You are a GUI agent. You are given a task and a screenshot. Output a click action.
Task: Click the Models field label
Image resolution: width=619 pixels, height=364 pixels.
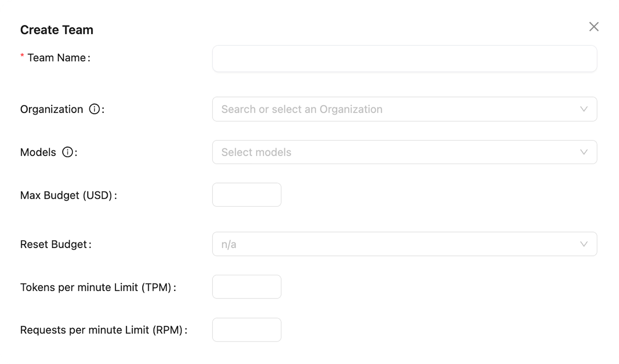(x=38, y=152)
